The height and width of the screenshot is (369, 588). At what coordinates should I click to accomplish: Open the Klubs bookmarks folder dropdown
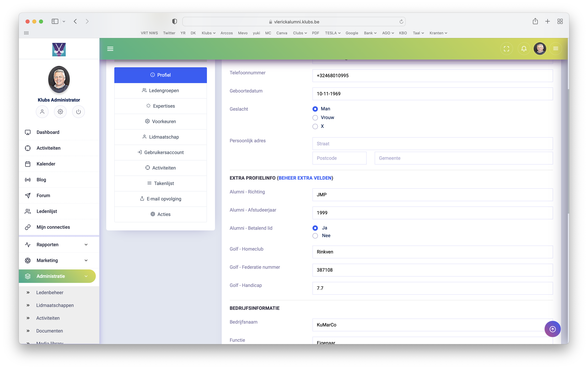tap(208, 33)
